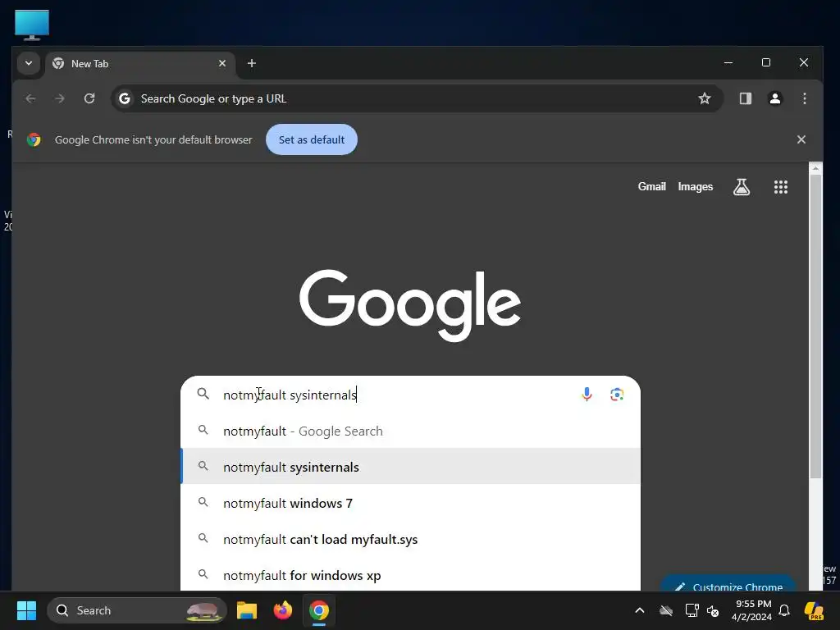Image resolution: width=840 pixels, height=630 pixels.
Task: Click the OneDrive cloud tray icon
Action: pyautogui.click(x=666, y=610)
